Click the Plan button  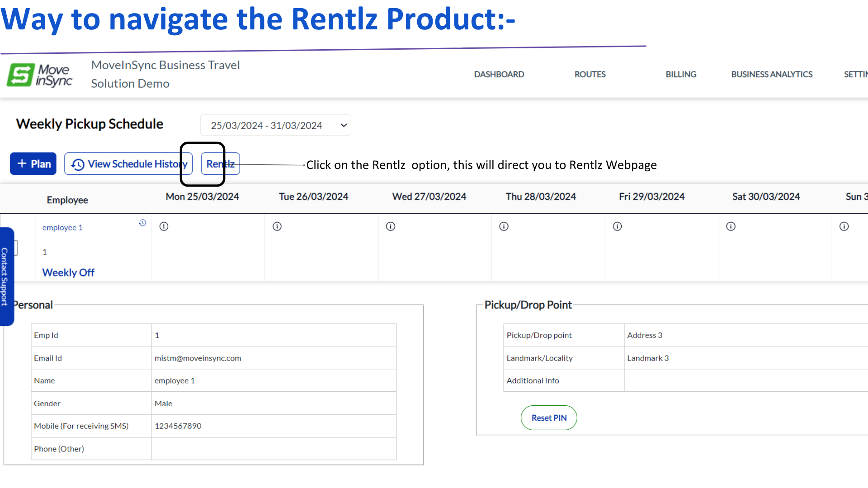[x=33, y=164]
